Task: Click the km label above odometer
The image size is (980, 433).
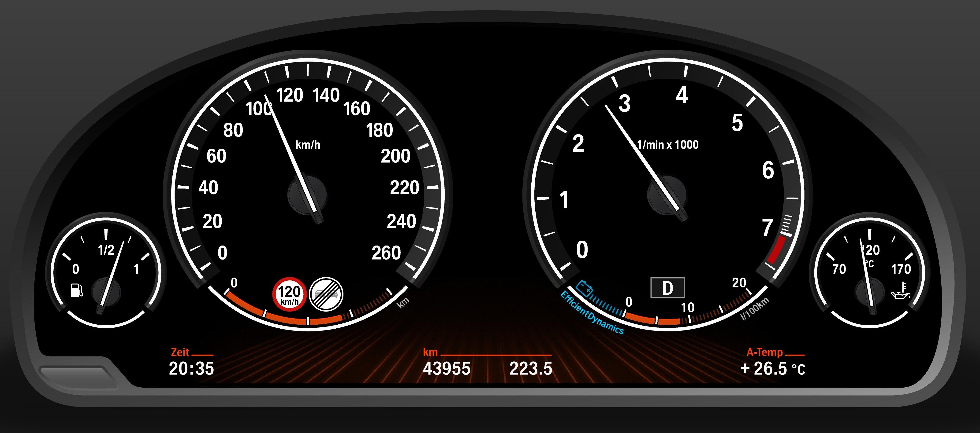Action: click(x=430, y=352)
